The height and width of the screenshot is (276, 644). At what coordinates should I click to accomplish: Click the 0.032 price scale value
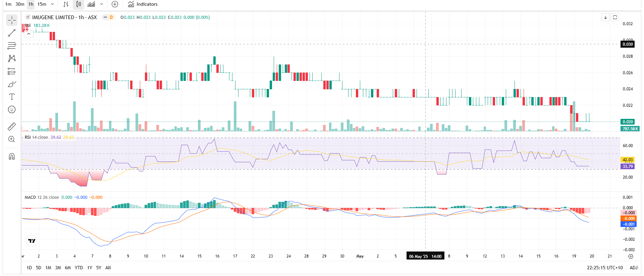(x=628, y=24)
